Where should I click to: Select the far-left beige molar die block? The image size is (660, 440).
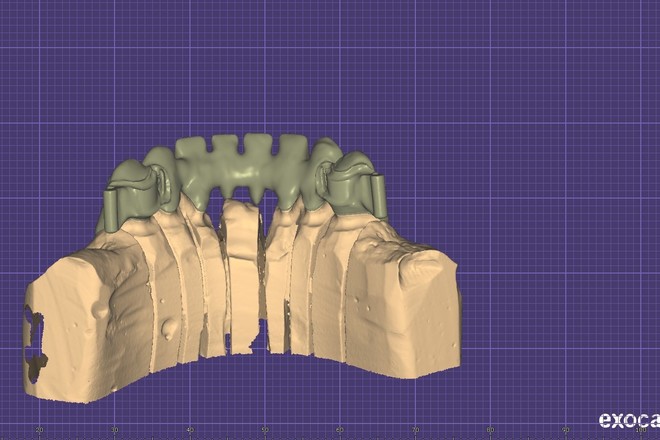click(x=78, y=320)
